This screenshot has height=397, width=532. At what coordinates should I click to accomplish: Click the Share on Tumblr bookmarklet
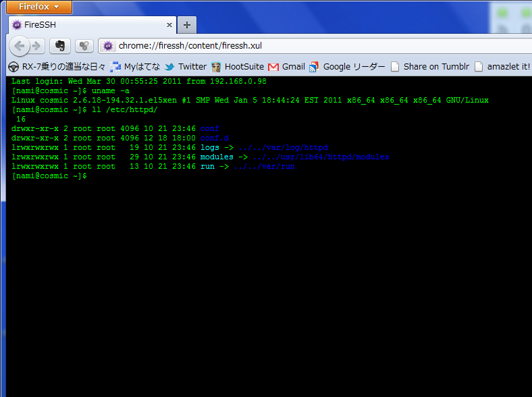(x=430, y=67)
